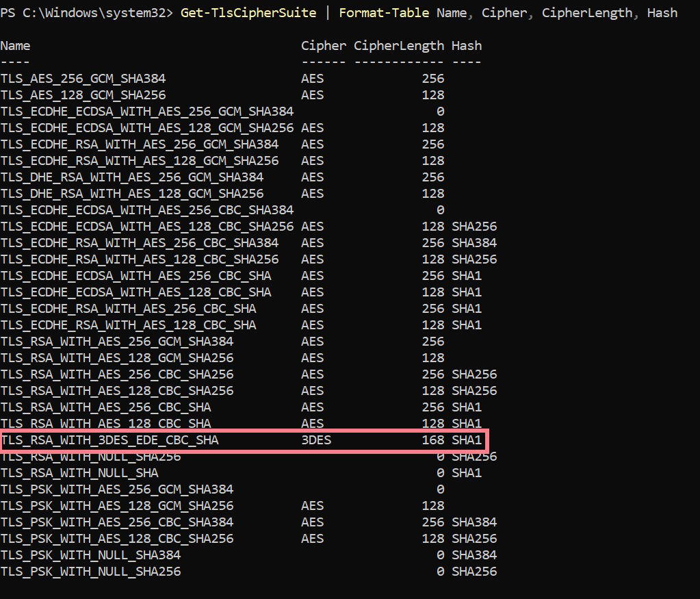This screenshot has height=599, width=700.
Task: Click the Get-TlsCipherSuite command text
Action: pyautogui.click(x=248, y=13)
